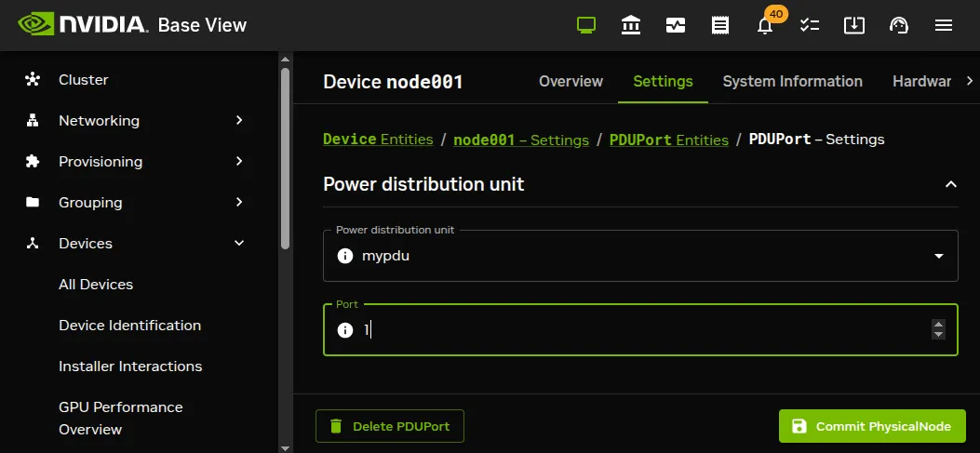Click the download tray icon in top bar
This screenshot has width=980, height=453.
(853, 25)
